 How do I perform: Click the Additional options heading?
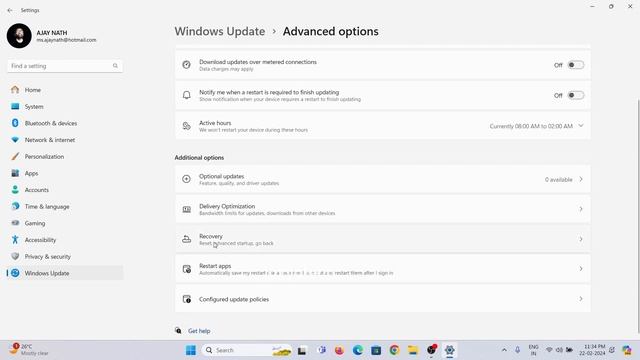point(199,158)
